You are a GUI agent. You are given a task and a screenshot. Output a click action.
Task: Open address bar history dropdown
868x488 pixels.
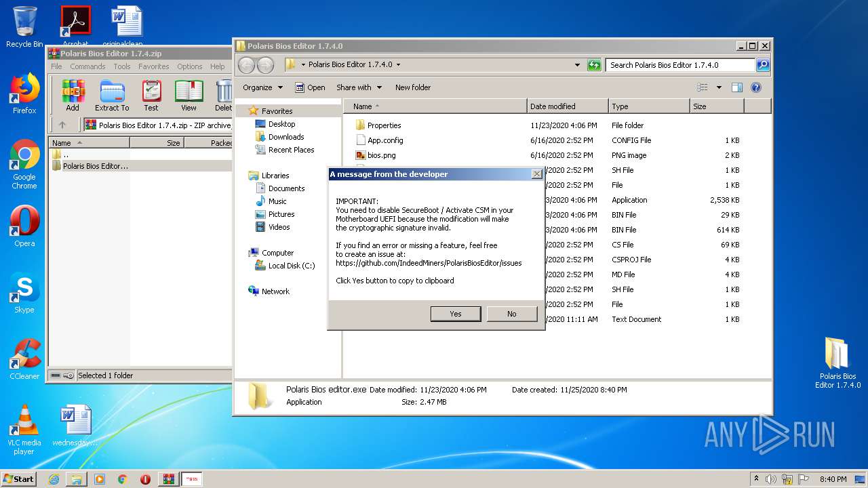pyautogui.click(x=577, y=65)
